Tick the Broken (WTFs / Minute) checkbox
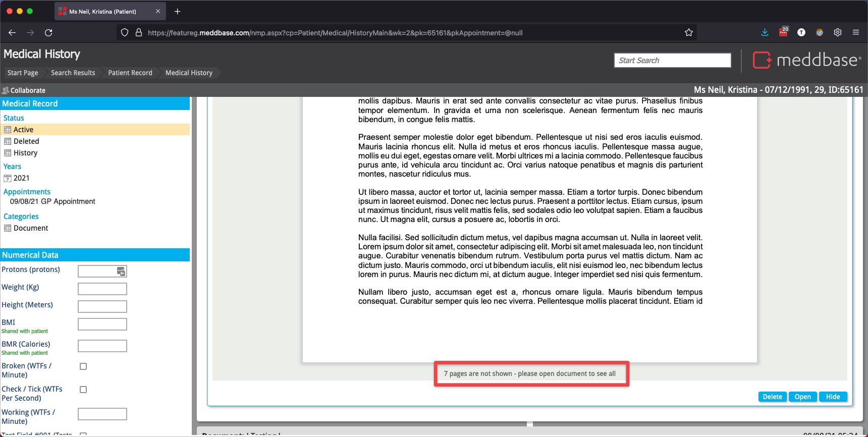The height and width of the screenshot is (437, 868). pos(83,366)
